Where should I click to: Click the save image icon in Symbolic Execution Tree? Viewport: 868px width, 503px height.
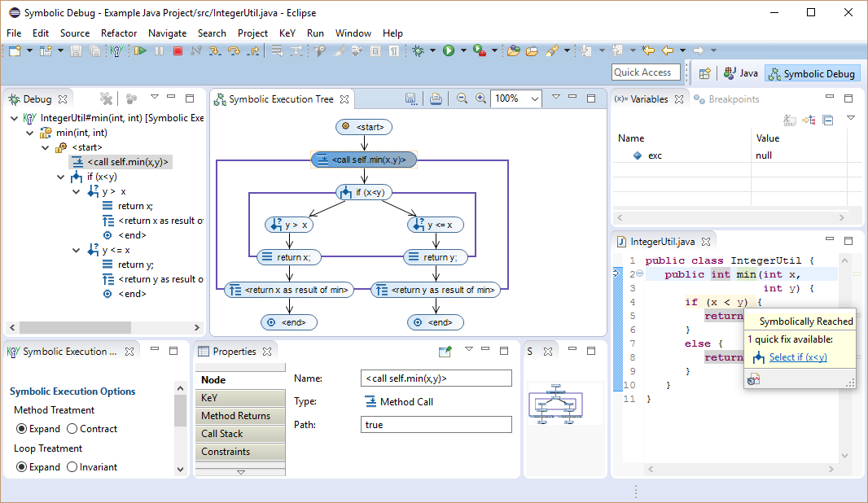[410, 98]
